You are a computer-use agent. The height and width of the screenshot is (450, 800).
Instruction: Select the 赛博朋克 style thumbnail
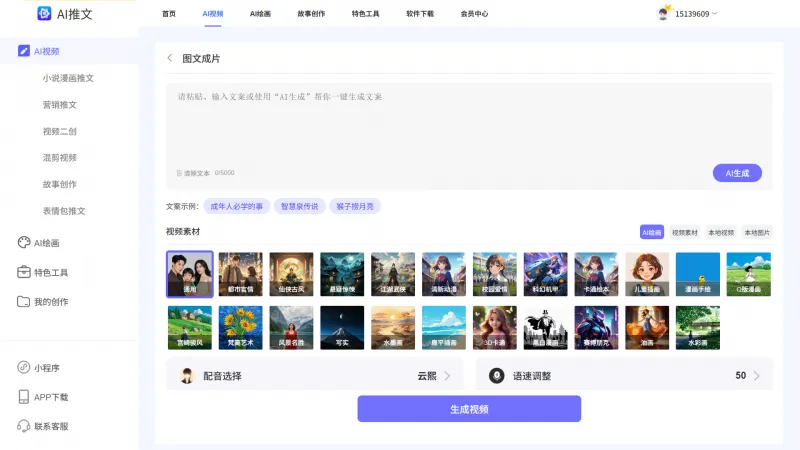596,328
